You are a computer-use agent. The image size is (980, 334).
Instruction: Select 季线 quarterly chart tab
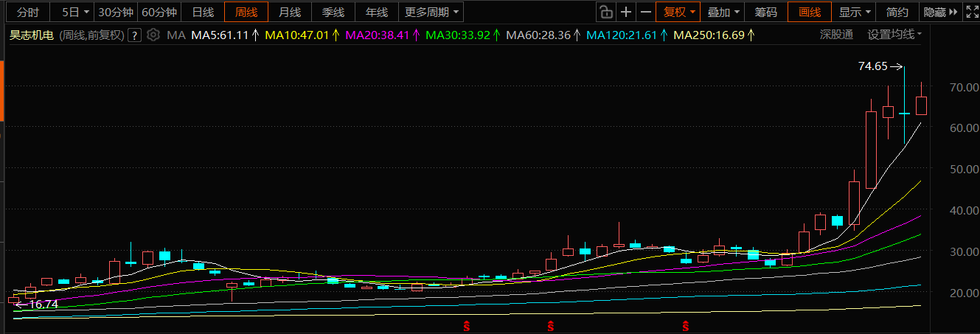(333, 12)
